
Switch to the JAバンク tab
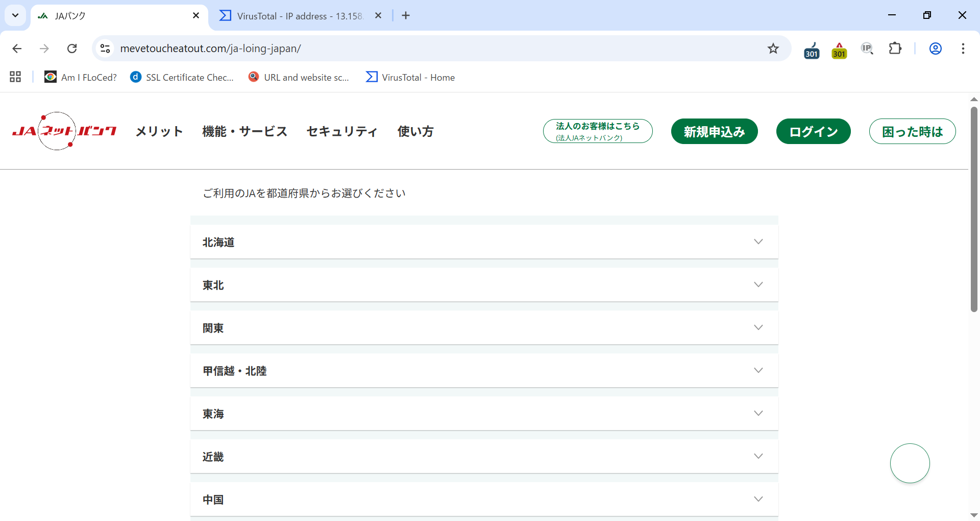(x=112, y=16)
